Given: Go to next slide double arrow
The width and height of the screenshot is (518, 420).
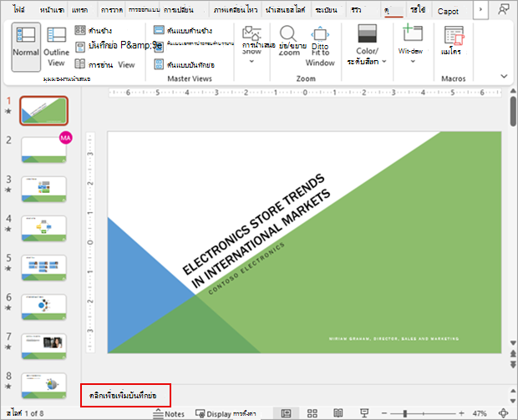Looking at the screenshot, I should click(x=513, y=364).
